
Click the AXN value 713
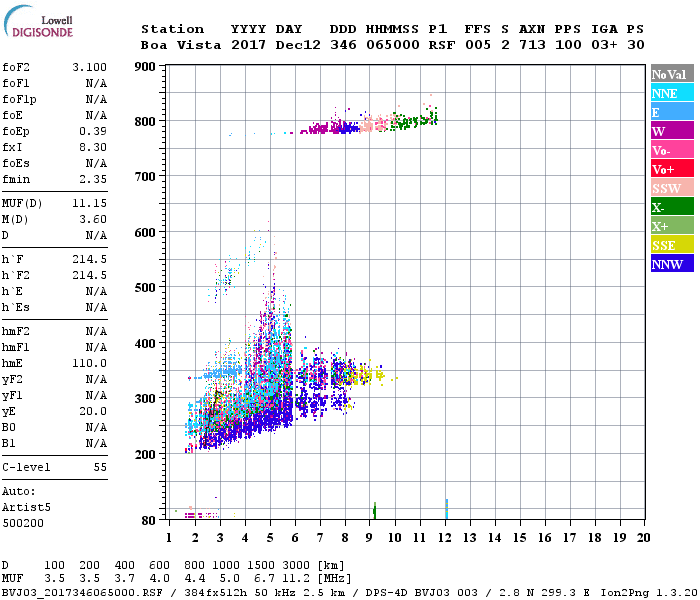pos(532,45)
